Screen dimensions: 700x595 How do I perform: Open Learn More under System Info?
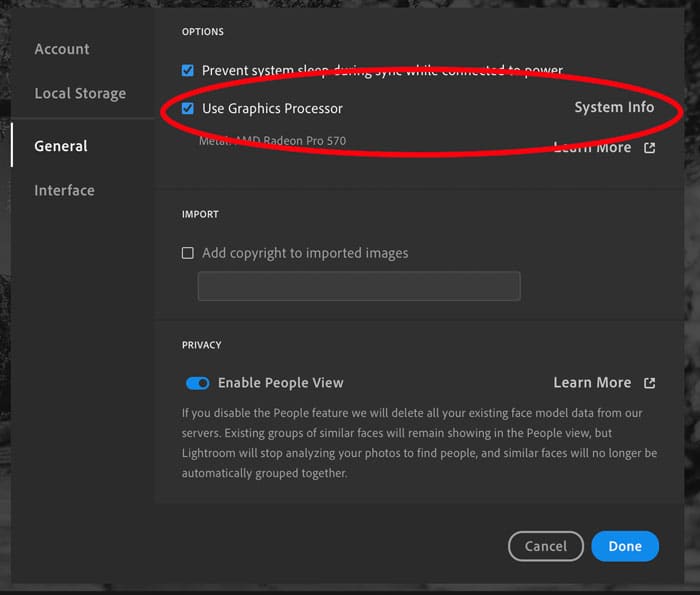[x=593, y=148]
